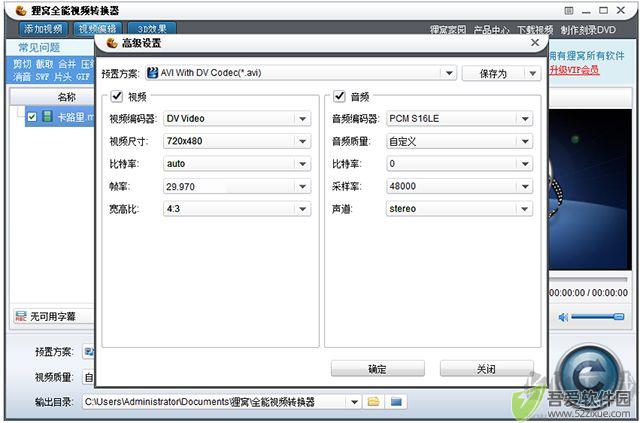Open the 输出目录 path dropdown
The height and width of the screenshot is (423, 640).
pos(354,402)
